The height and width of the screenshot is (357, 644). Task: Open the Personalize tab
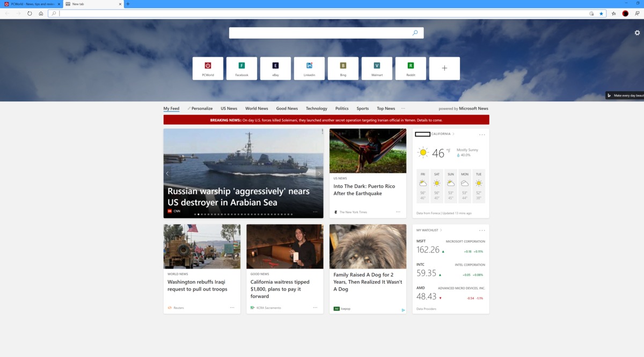pos(200,108)
